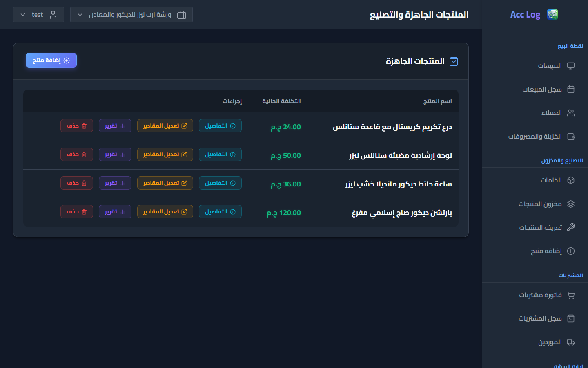
Task: Go to الموردين menu item
Action: [535, 342]
